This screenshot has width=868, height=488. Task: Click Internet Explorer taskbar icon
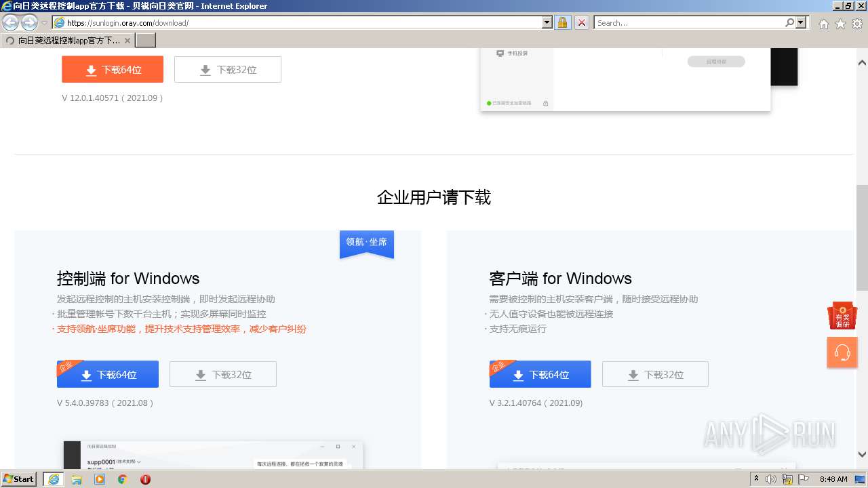tap(53, 479)
